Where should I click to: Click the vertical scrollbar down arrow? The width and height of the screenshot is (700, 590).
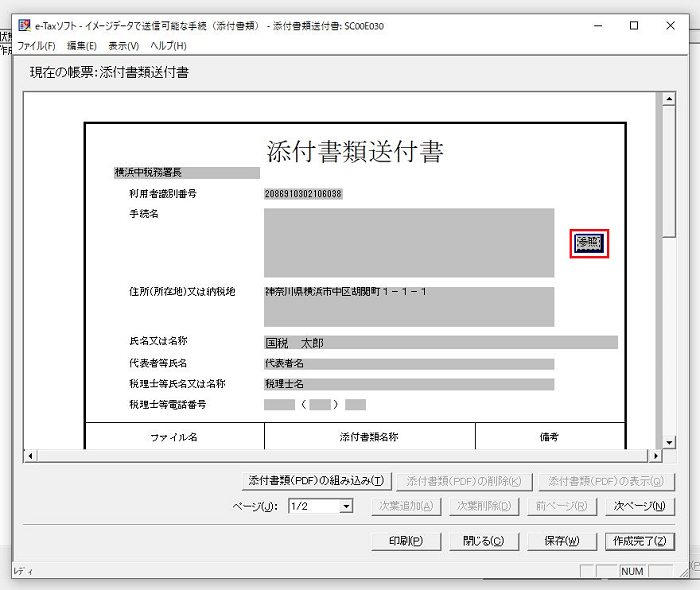click(x=668, y=443)
